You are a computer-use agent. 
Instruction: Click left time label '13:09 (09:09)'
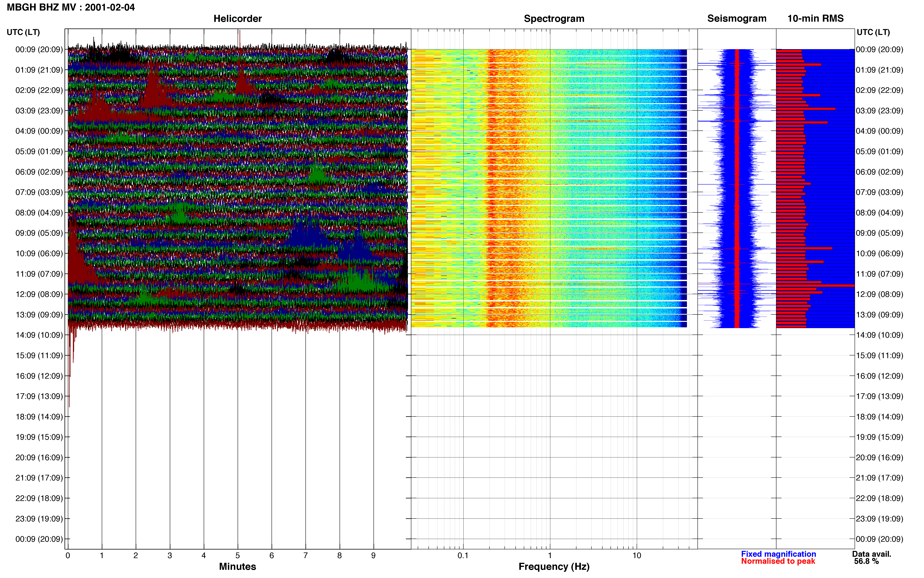click(39, 315)
